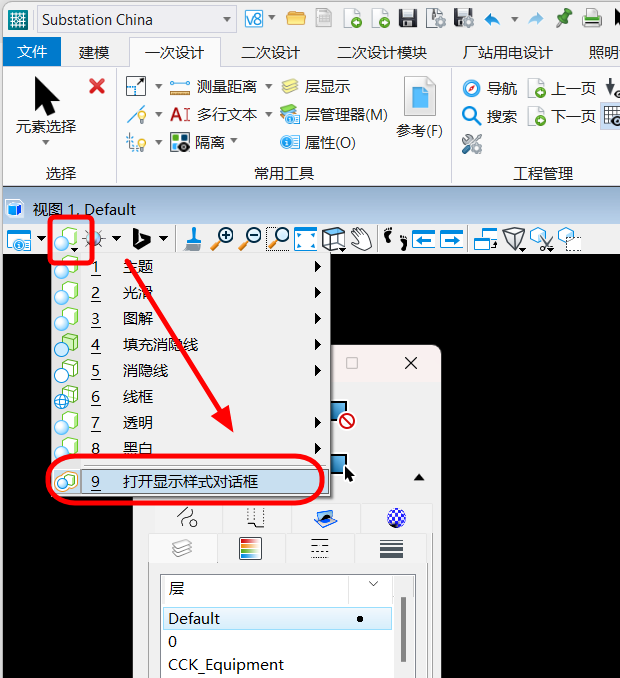This screenshot has width=620, height=678.
Task: Open the 文件 tab
Action: (x=32, y=52)
